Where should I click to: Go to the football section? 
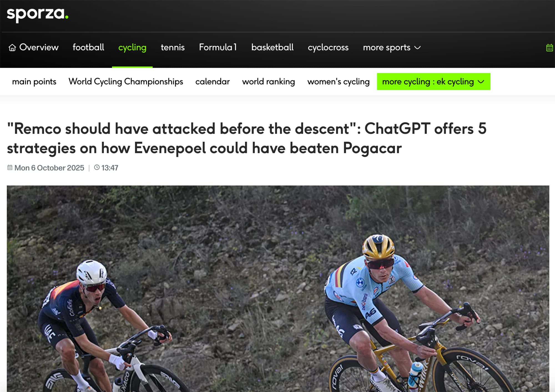click(x=88, y=47)
